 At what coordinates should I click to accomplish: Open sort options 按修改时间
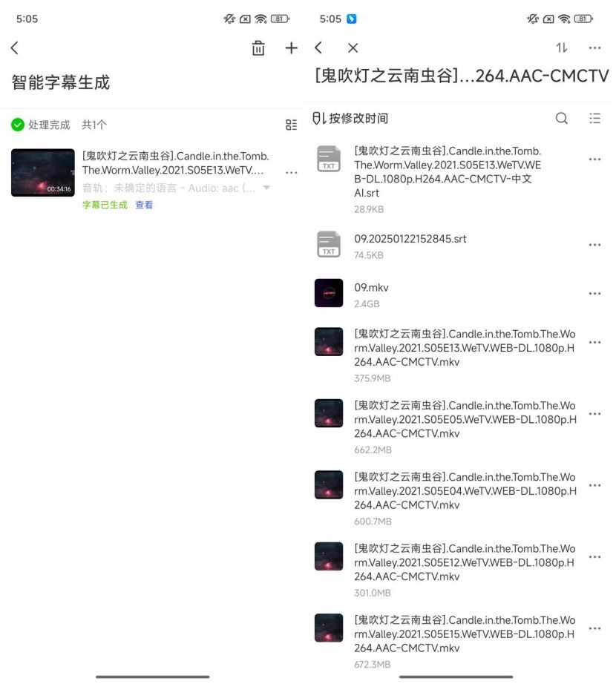point(350,118)
